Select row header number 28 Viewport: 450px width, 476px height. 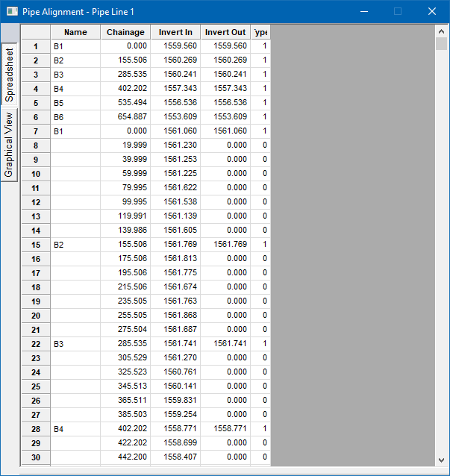click(35, 429)
